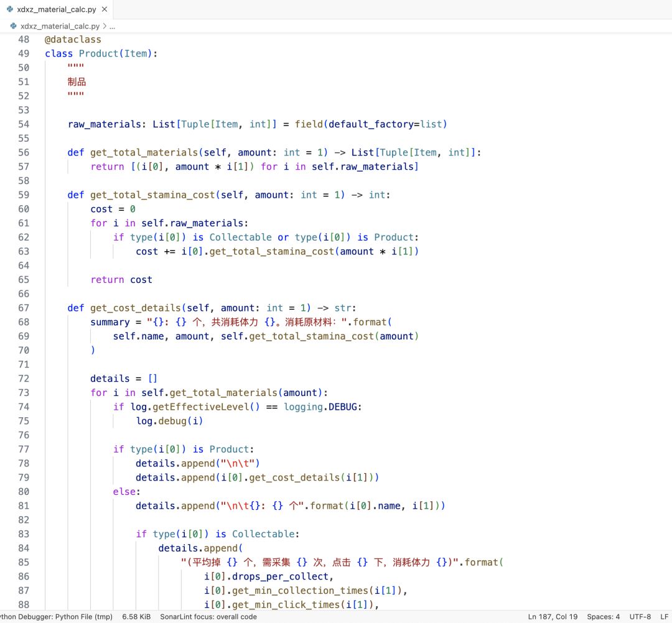This screenshot has width=672, height=623.
Task: Open xdxz_material_calc.py in the breadcrumb path
Action: tap(60, 26)
